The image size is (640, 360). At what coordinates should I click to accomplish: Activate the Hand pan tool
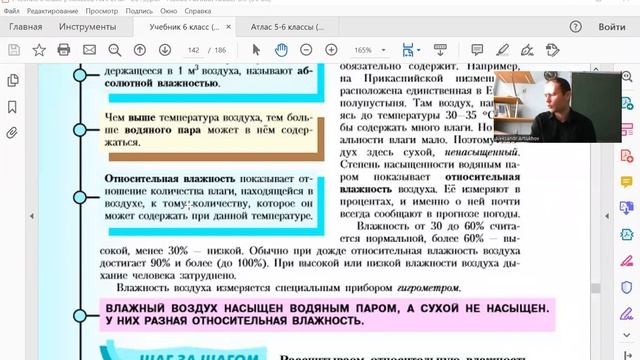(281, 50)
